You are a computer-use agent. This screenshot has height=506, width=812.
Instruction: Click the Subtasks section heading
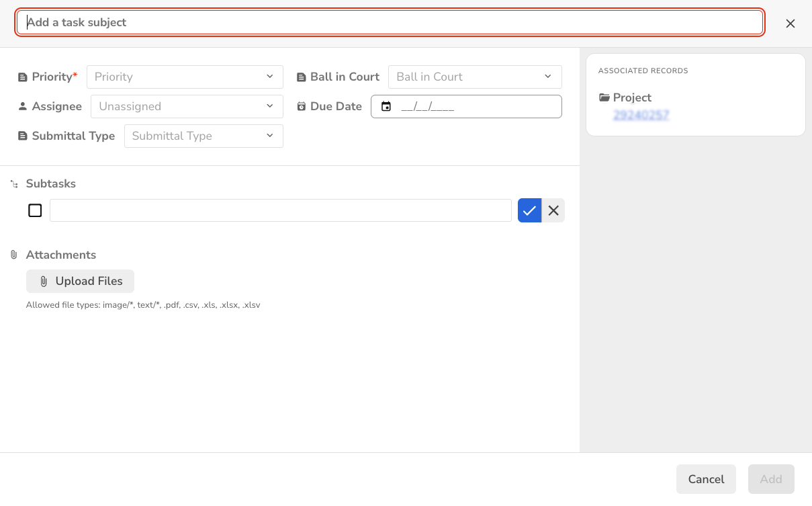point(51,183)
